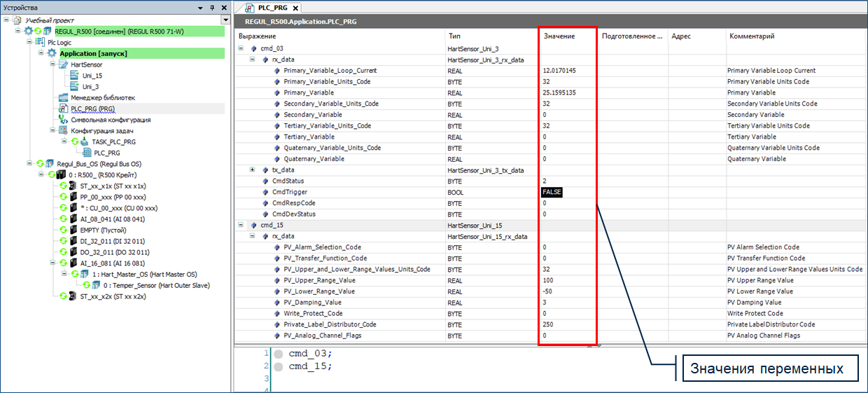Select the Uni_15 sensor icon
Screen dimensions: 868x393
point(75,76)
